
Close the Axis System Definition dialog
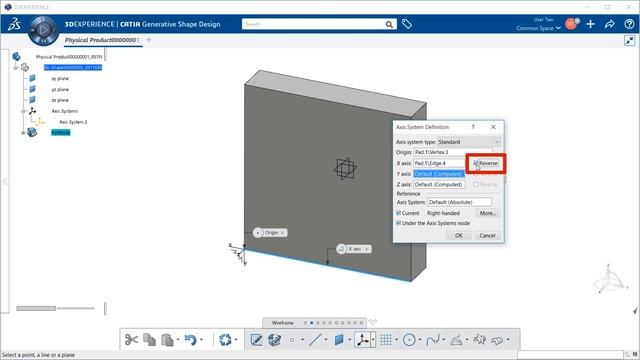(493, 127)
